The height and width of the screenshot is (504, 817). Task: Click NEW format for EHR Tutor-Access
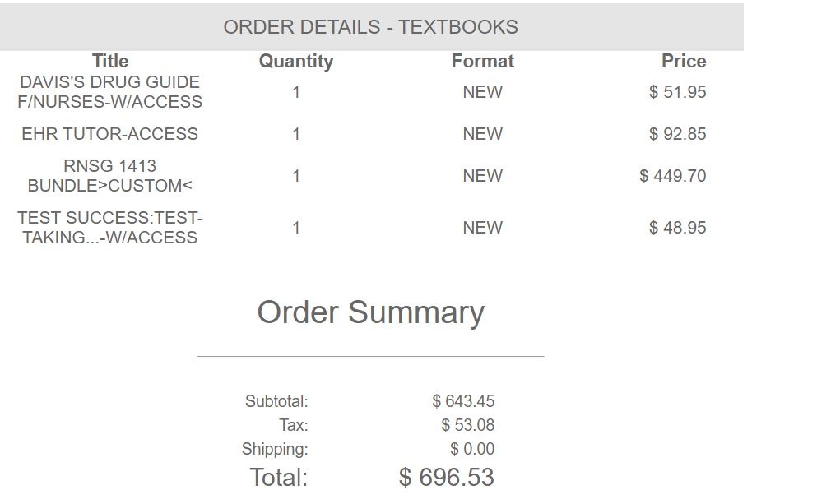(x=482, y=134)
